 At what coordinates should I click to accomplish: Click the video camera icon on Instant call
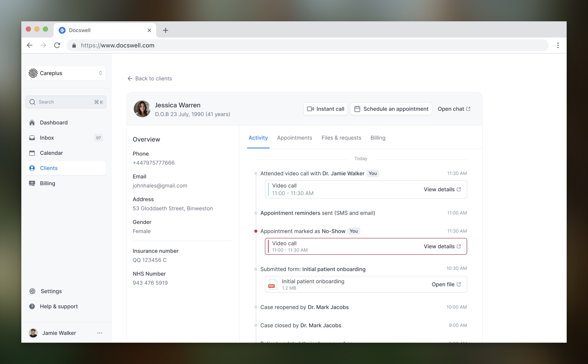[x=310, y=109]
